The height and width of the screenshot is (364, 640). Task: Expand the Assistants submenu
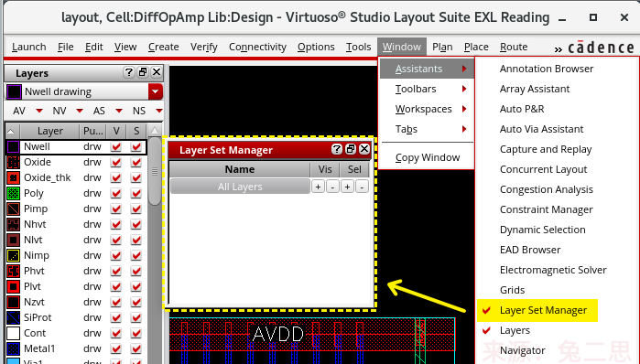coord(427,69)
